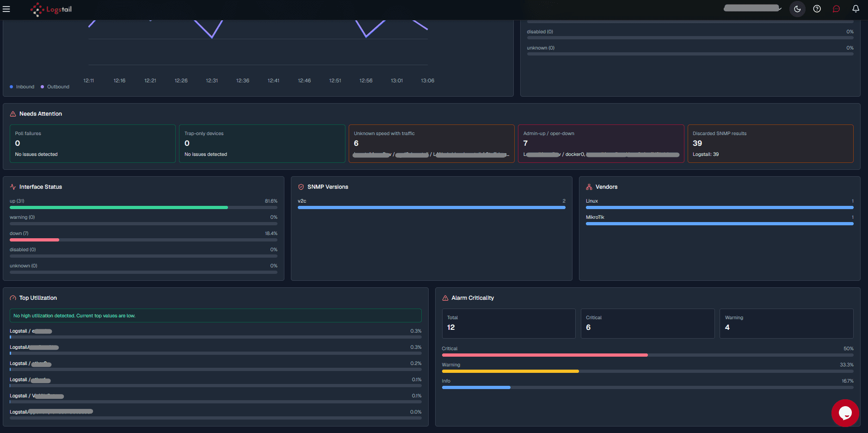The image size is (868, 433).
Task: Click the 13:06 time axis label
Action: click(x=427, y=80)
